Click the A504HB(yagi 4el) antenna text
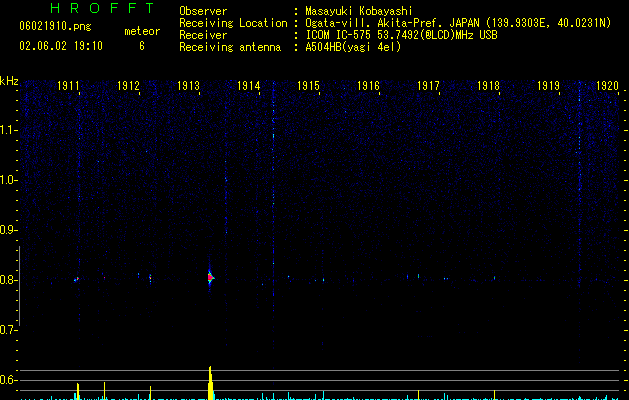Viewport: 629px width, 400px height. pyautogui.click(x=353, y=47)
